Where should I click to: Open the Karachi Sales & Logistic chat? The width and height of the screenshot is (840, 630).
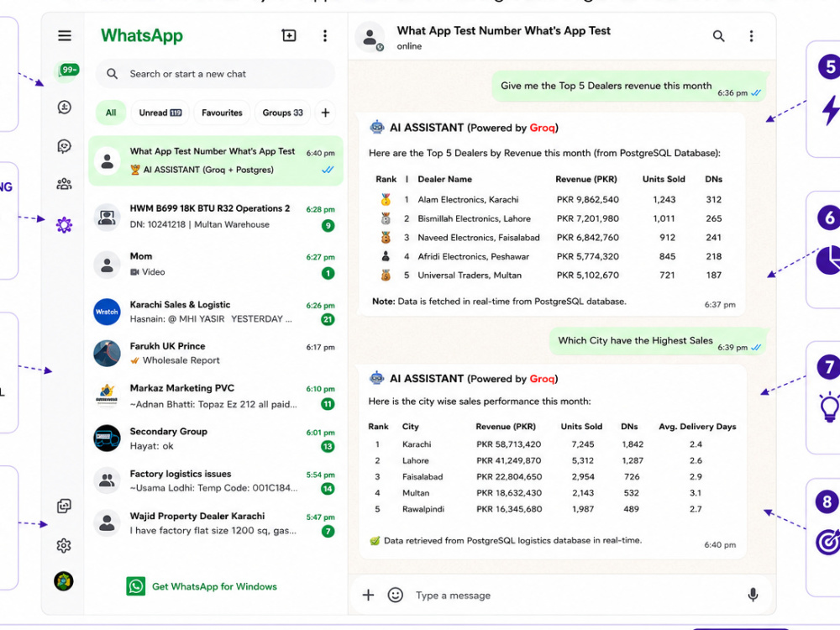[x=215, y=312]
